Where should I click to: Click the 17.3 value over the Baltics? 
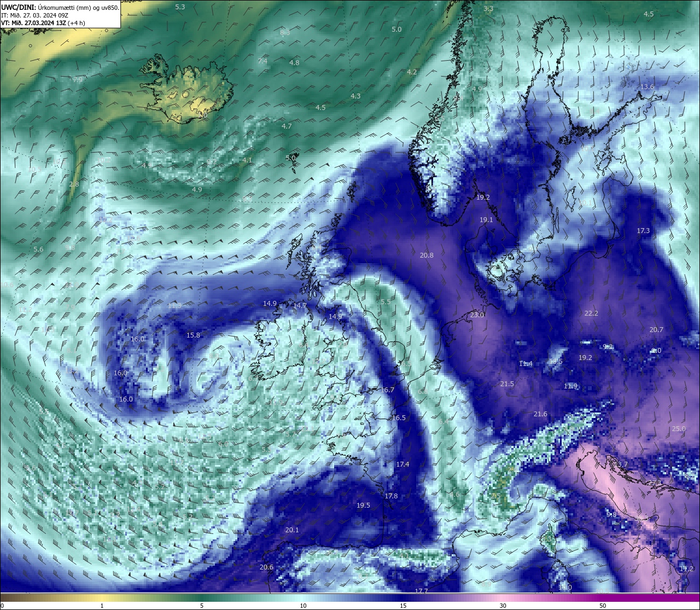[643, 231]
